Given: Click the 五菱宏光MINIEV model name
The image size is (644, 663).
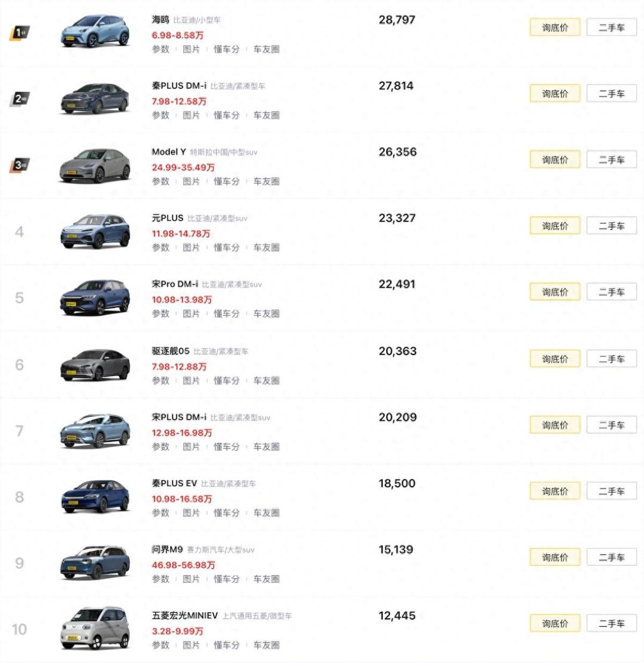Looking at the screenshot, I should tap(185, 615).
